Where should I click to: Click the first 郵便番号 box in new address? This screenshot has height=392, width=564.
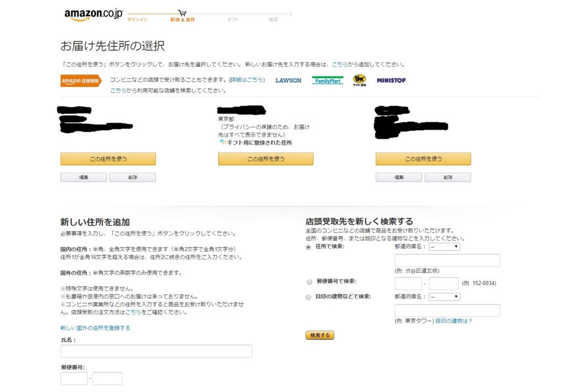coord(74,379)
